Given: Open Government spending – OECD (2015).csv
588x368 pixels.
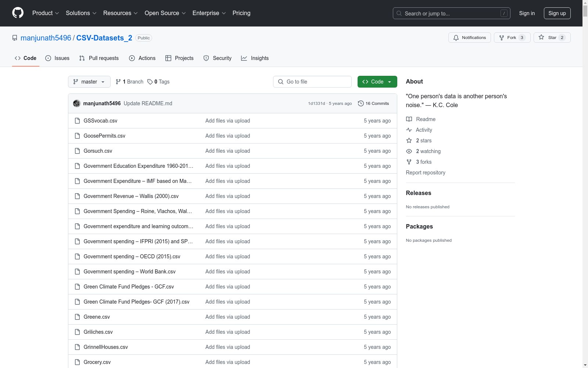Looking at the screenshot, I should (132, 256).
